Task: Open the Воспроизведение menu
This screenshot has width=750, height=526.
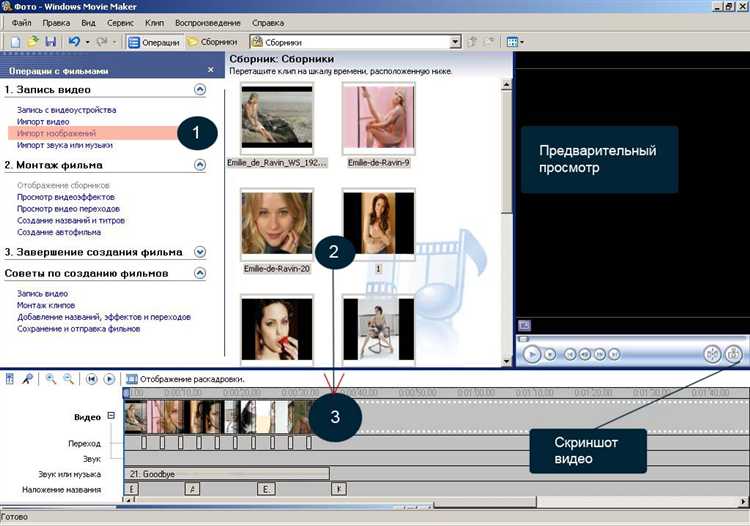Action: (208, 22)
